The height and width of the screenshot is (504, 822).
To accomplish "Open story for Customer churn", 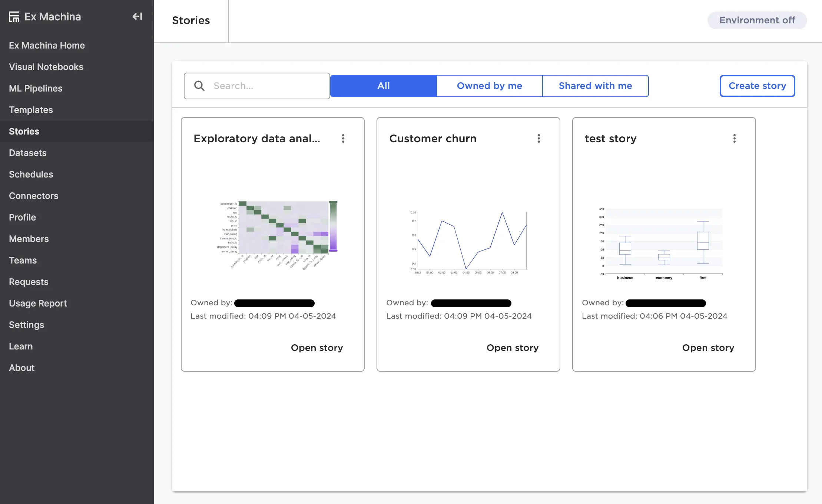I will coord(512,348).
